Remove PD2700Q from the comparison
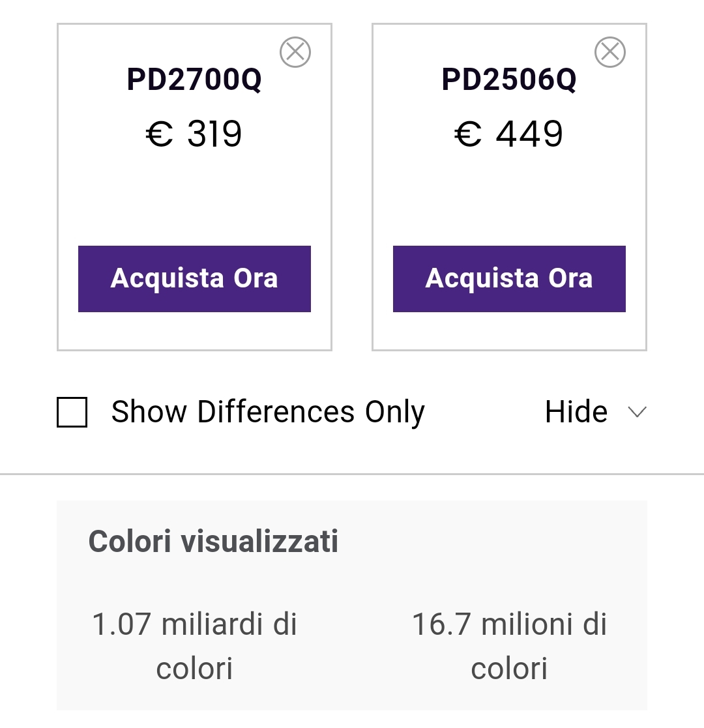This screenshot has height=728, width=704. click(295, 52)
